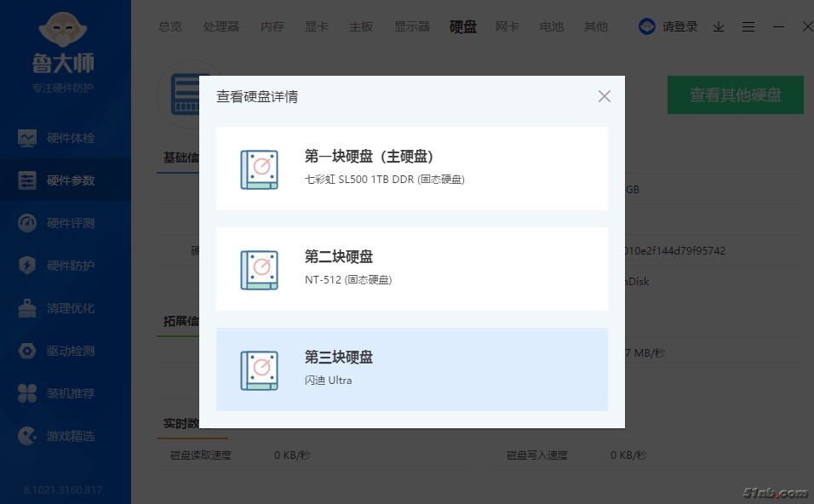This screenshot has height=504, width=814.
Task: Select 第二块硬盘 NT-512 entry
Action: coord(411,268)
